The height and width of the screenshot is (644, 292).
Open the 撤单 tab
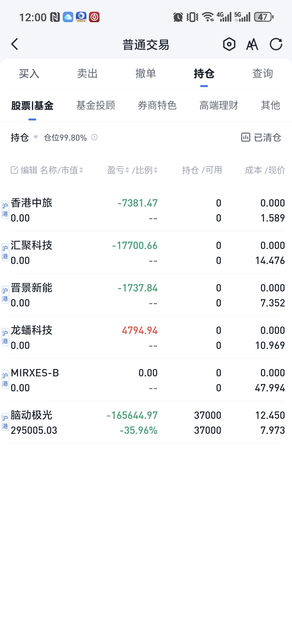click(x=146, y=73)
